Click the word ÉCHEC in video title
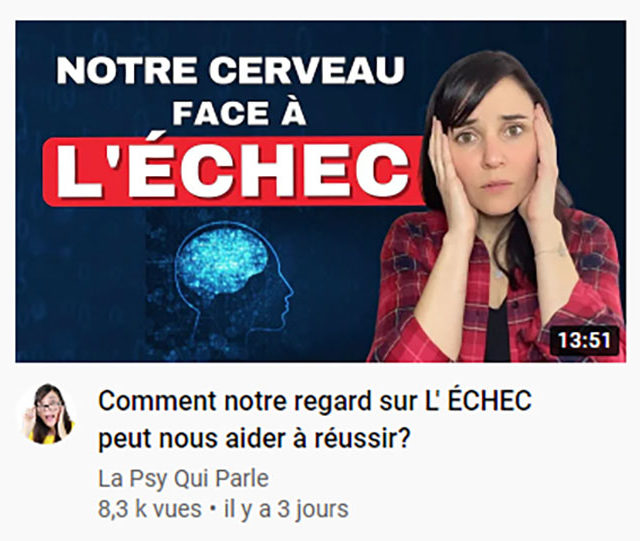The height and width of the screenshot is (541, 640). pos(489,400)
